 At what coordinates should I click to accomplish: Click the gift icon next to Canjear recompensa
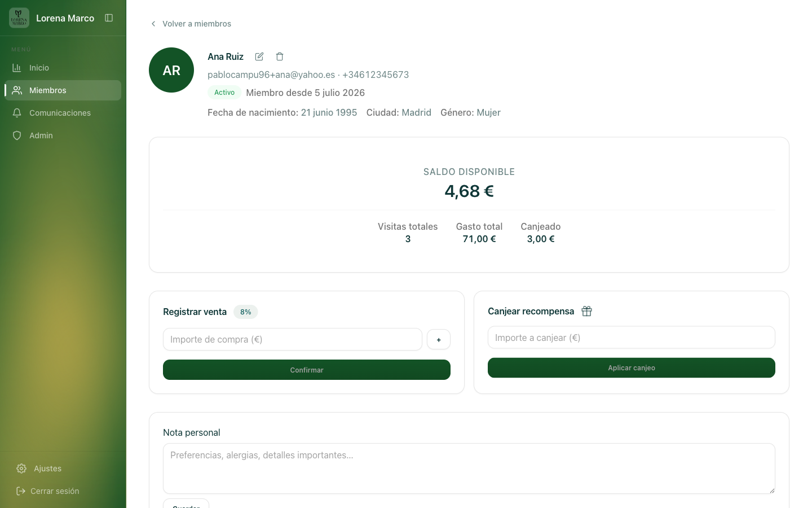(586, 311)
